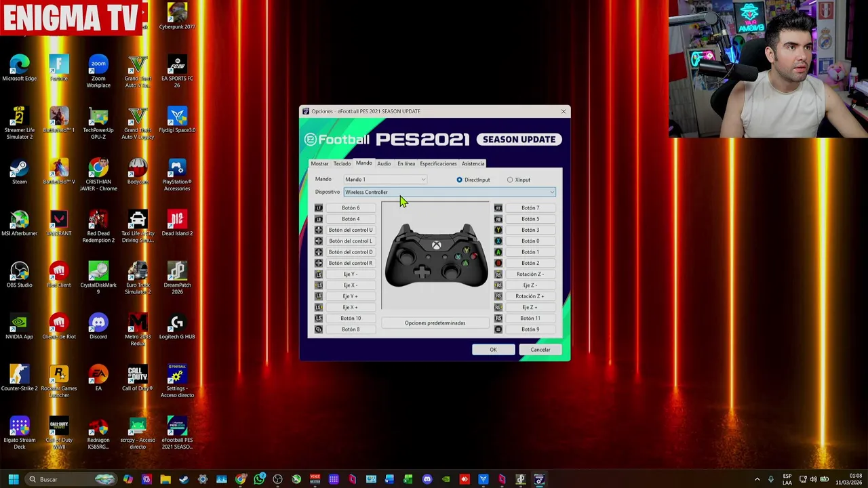This screenshot has height=488, width=868.
Task: Open NVIDIA App desktop icon
Action: tap(20, 327)
